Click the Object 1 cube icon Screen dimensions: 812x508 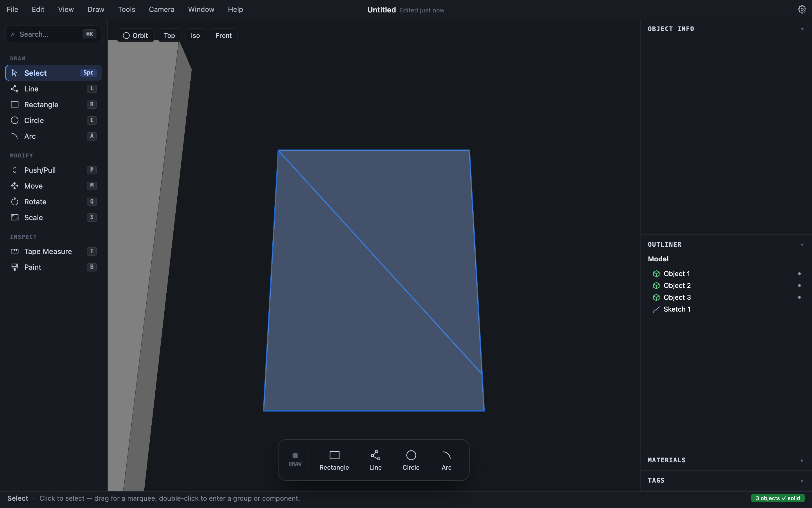(656, 274)
